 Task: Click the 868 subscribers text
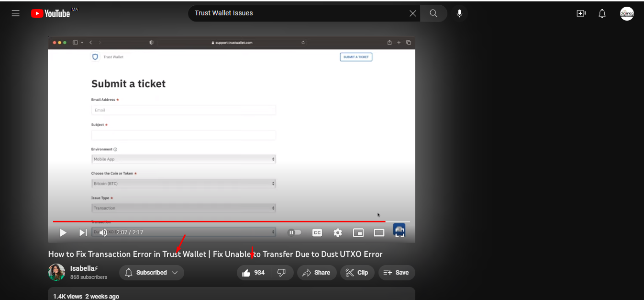click(x=89, y=277)
